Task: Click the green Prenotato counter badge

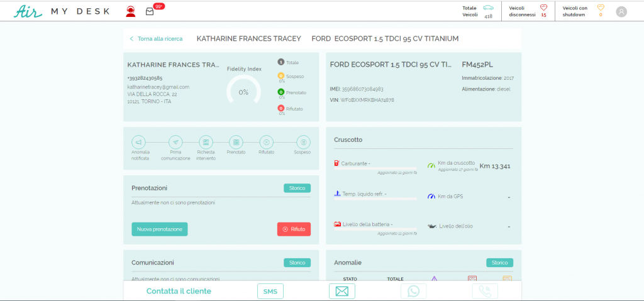Action: [x=281, y=92]
